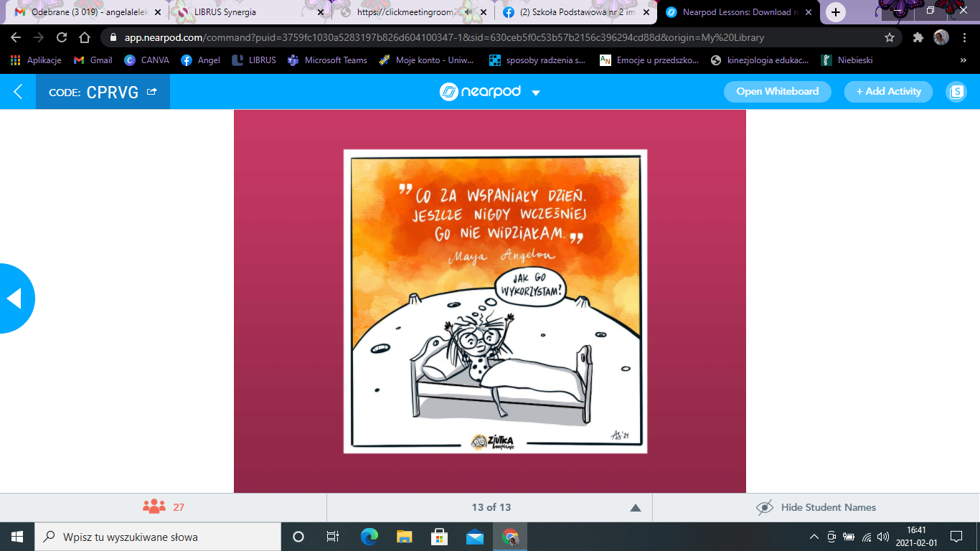Go back using the Nearpod back arrow
Image resolution: width=980 pixels, height=551 pixels.
[x=18, y=92]
